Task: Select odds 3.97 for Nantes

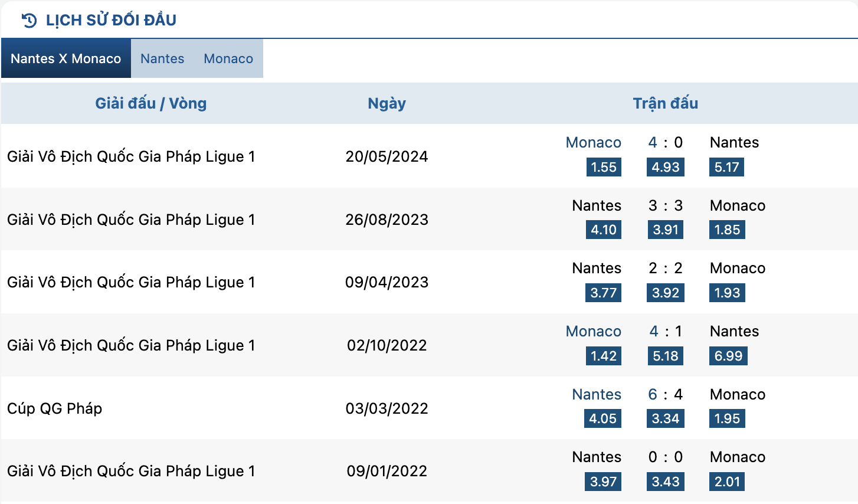Action: [604, 482]
